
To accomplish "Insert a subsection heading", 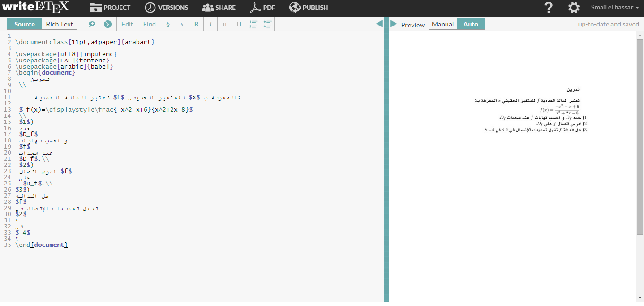I will click(x=182, y=24).
